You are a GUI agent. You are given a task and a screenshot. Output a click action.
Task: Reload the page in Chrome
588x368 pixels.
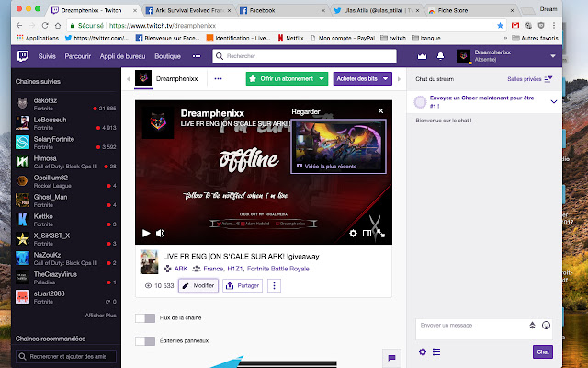click(45, 25)
